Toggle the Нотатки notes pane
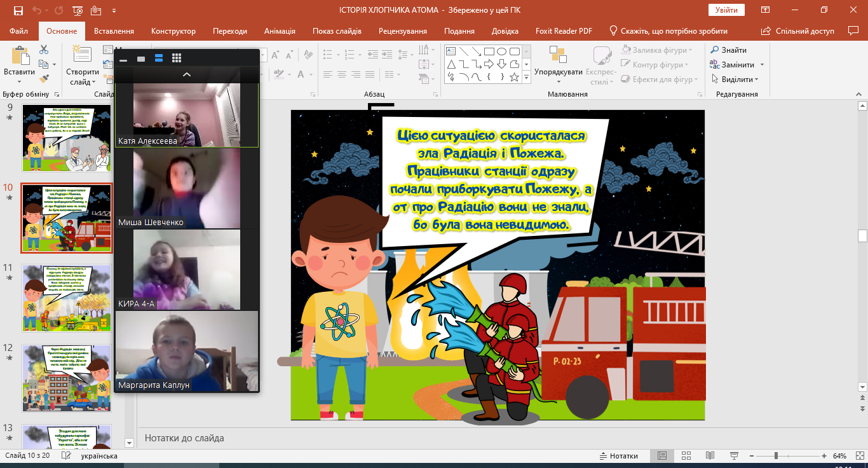Viewport: 868px width, 468px height. point(618,456)
